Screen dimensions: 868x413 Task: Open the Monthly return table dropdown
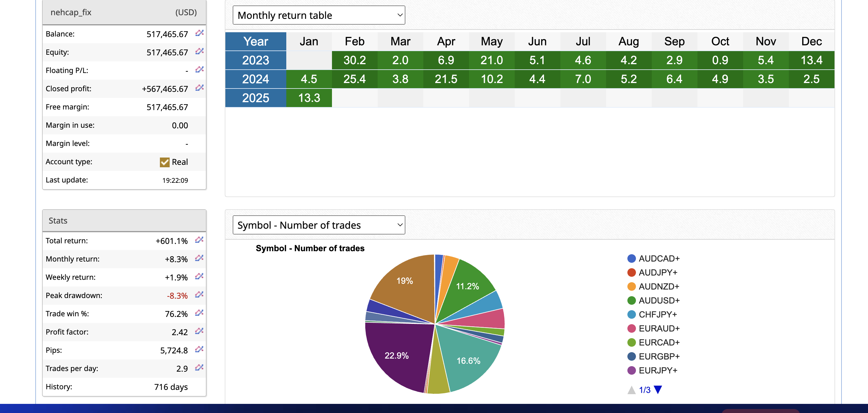(x=319, y=15)
